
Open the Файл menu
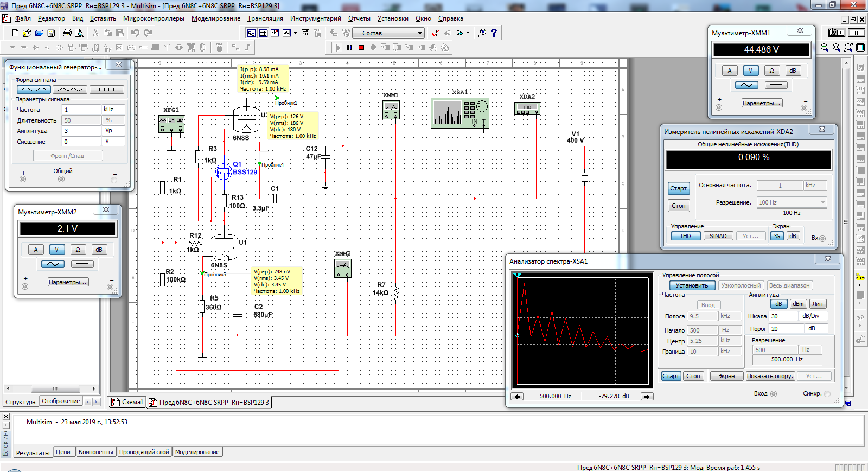tap(22, 18)
